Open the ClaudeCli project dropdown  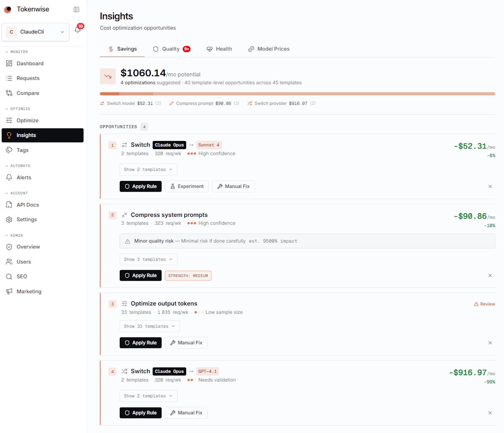click(36, 32)
